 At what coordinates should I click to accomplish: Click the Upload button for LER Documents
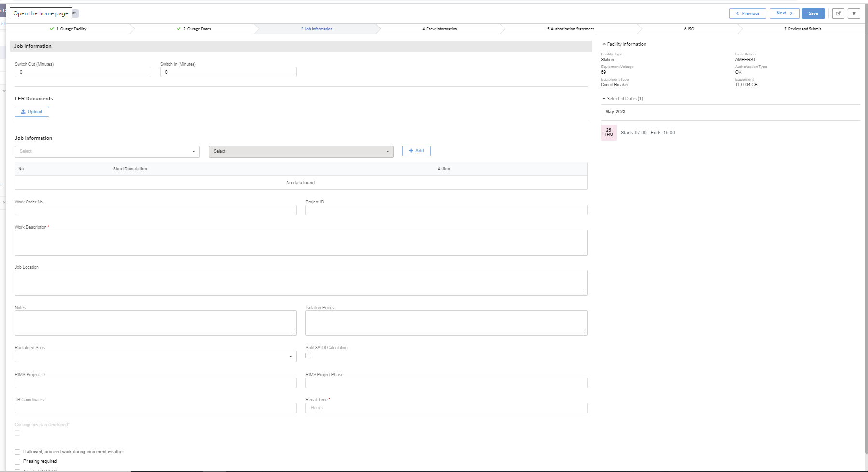click(32, 112)
